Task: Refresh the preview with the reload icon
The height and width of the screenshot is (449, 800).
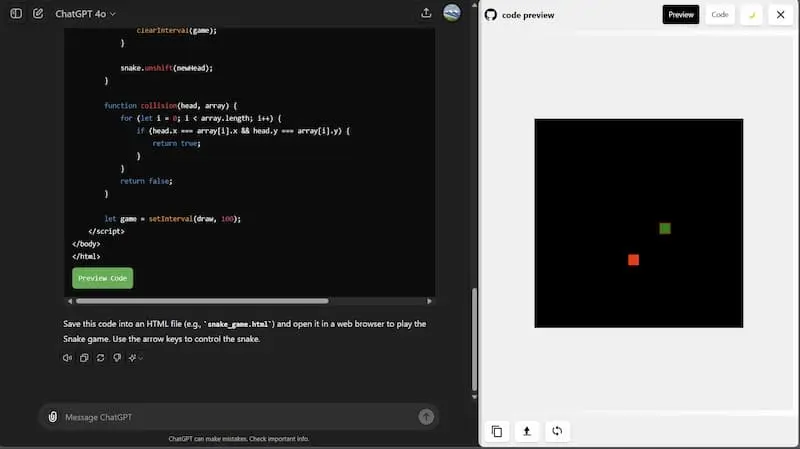Action: (557, 431)
